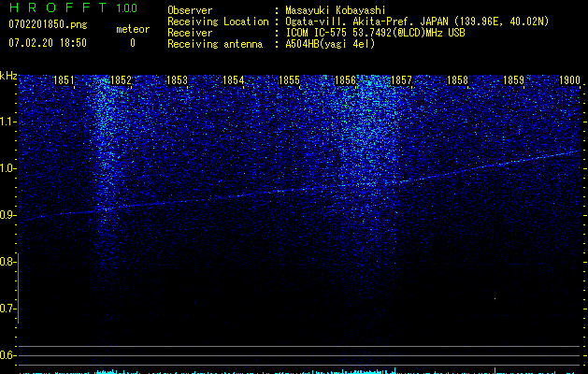Click the meteor count value 0
This screenshot has height=374, width=588.
coord(133,43)
